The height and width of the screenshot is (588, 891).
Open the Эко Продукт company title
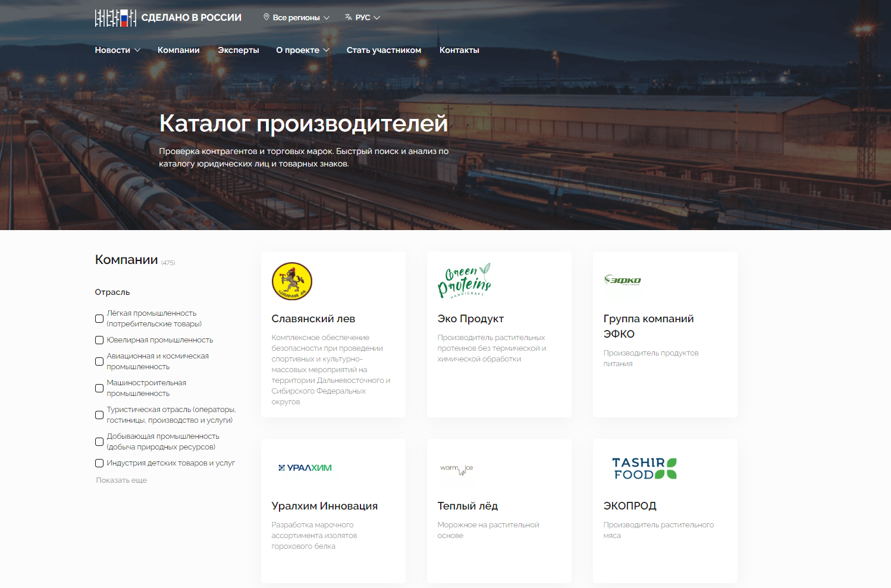pos(470,319)
